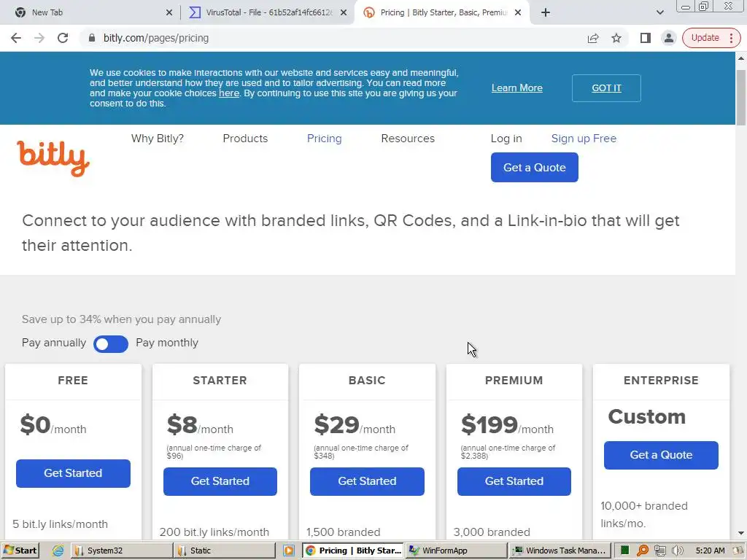The height and width of the screenshot is (560, 747).
Task: Click Get Started on FREE plan
Action: [73, 473]
